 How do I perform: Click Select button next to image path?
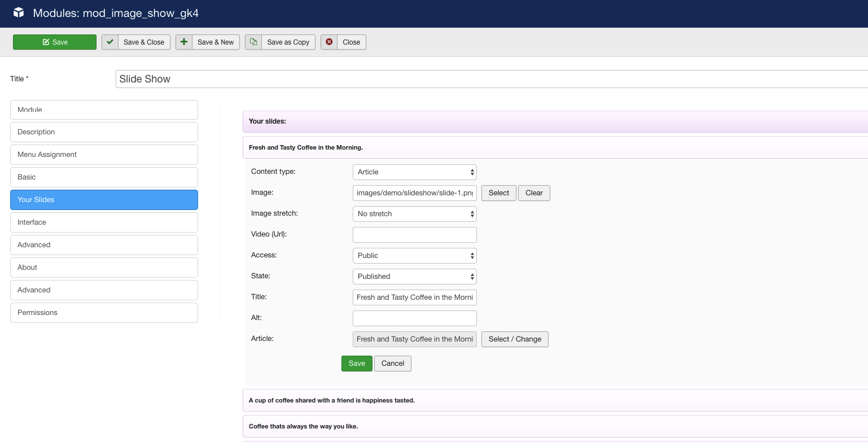pos(498,193)
